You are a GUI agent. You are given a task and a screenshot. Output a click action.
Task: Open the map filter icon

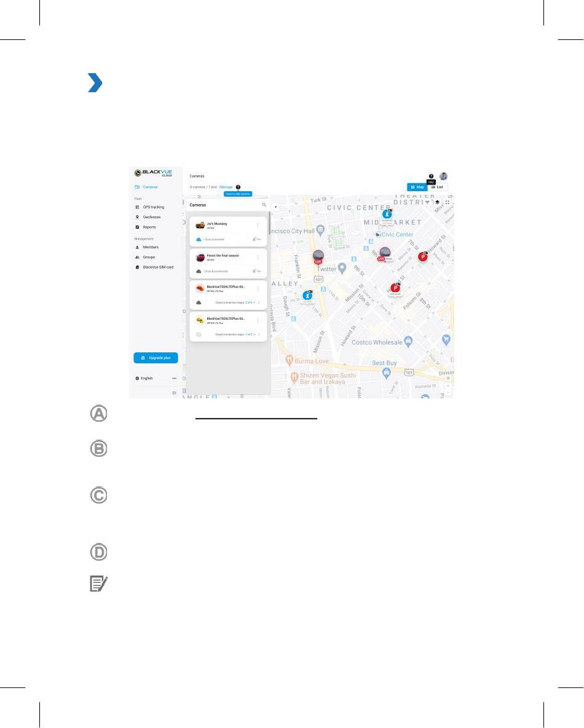427,202
